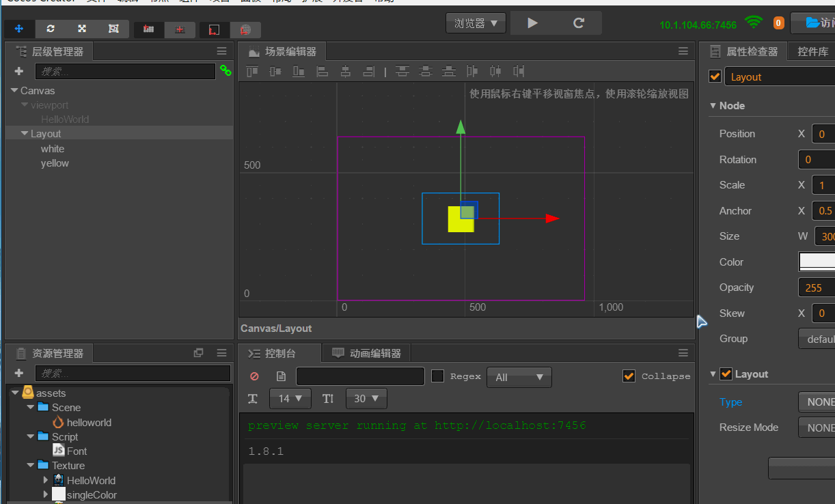The height and width of the screenshot is (504, 835).
Task: Refresh the preview with reload icon
Action: (x=579, y=23)
